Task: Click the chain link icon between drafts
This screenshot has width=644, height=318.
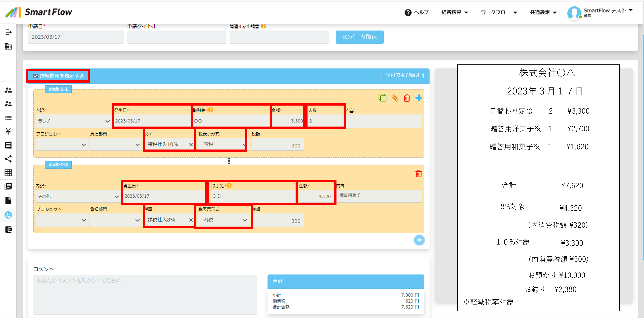Action: point(229,161)
